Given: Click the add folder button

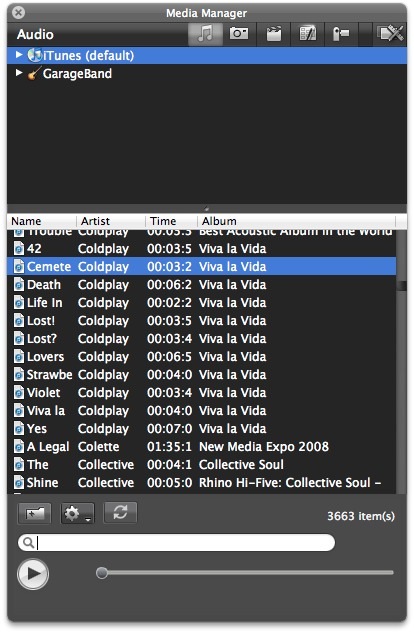Looking at the screenshot, I should [35, 514].
